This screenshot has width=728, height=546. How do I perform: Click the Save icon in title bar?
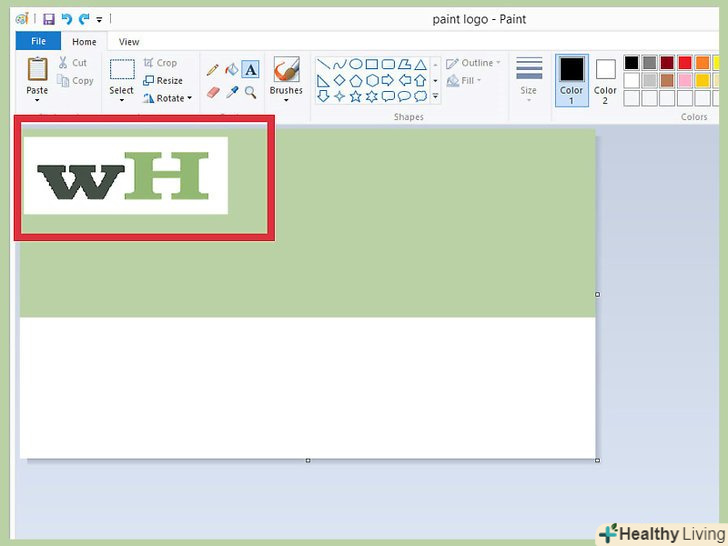pos(49,19)
